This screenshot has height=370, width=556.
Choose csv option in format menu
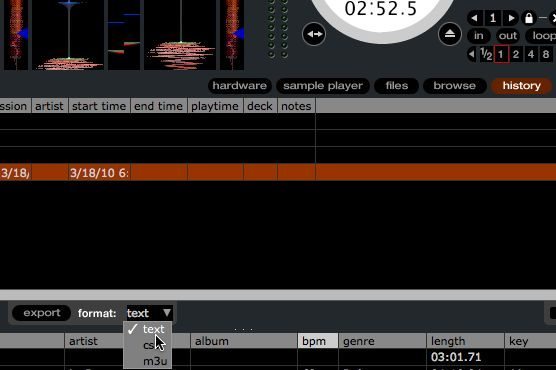[149, 345]
